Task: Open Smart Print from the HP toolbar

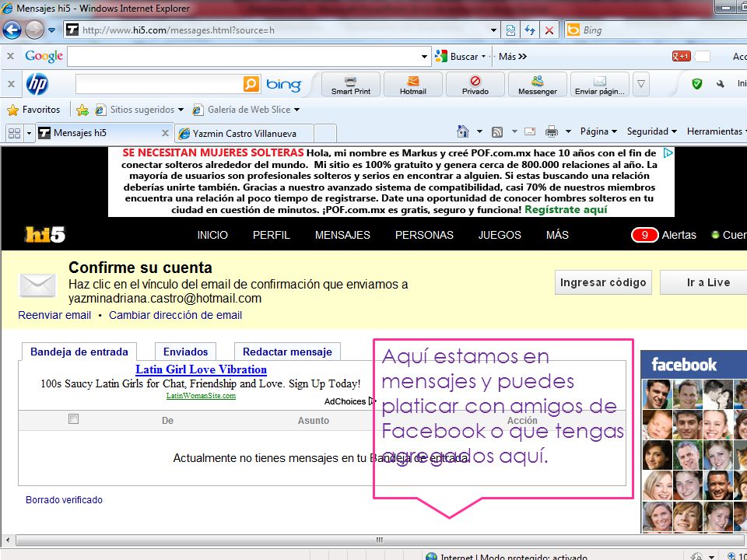Action: pyautogui.click(x=351, y=84)
